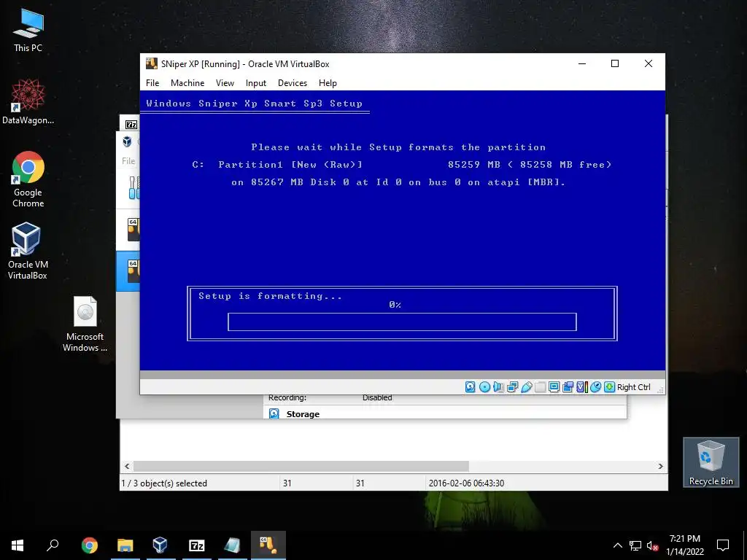747x560 pixels.
Task: Click the recording status icon
Action: [568, 386]
